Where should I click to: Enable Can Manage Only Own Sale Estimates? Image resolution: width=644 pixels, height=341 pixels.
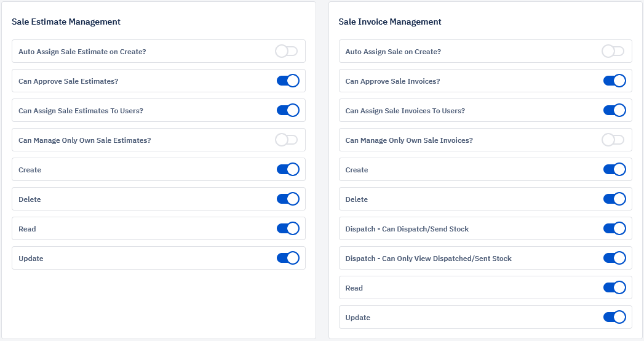[x=287, y=140]
